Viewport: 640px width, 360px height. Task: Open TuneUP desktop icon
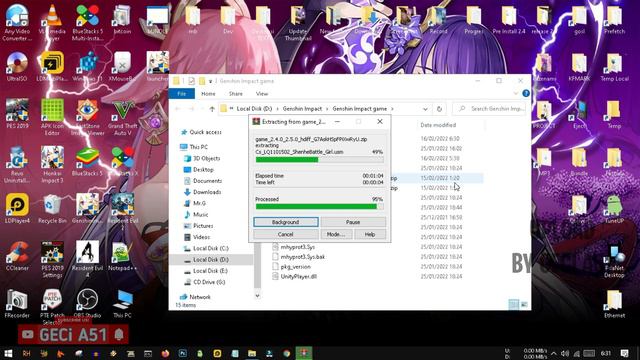click(x=614, y=209)
